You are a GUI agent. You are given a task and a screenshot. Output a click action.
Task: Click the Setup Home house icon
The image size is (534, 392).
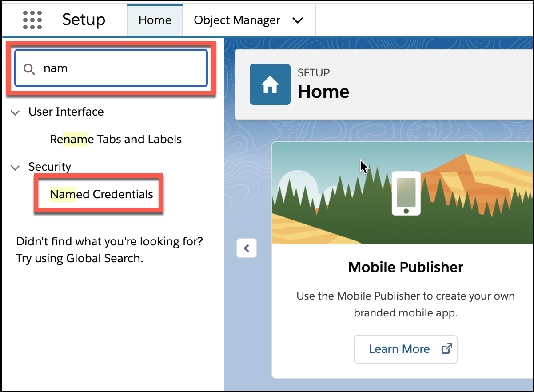[x=270, y=84]
